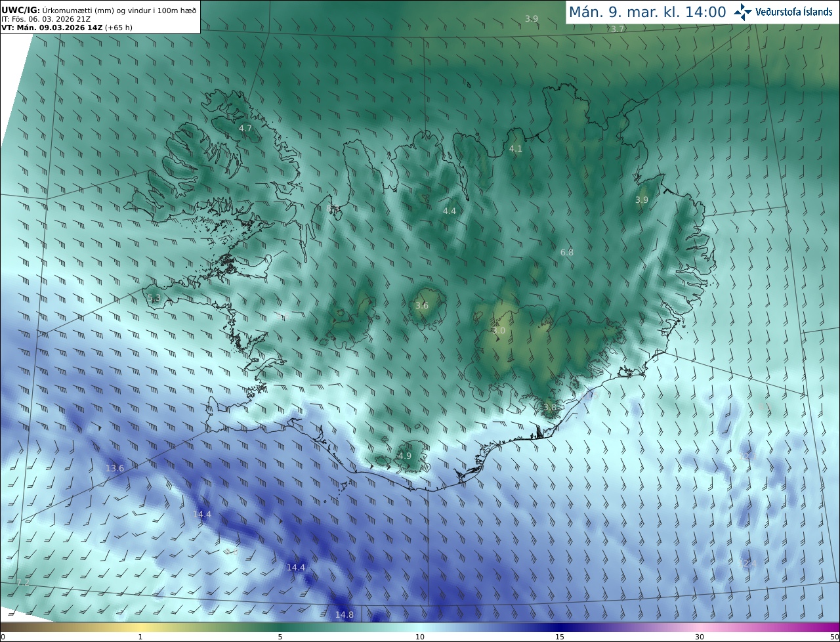This screenshot has width=840, height=642.
Task: Click the 14.8 value at the bottom
Action: 345,615
